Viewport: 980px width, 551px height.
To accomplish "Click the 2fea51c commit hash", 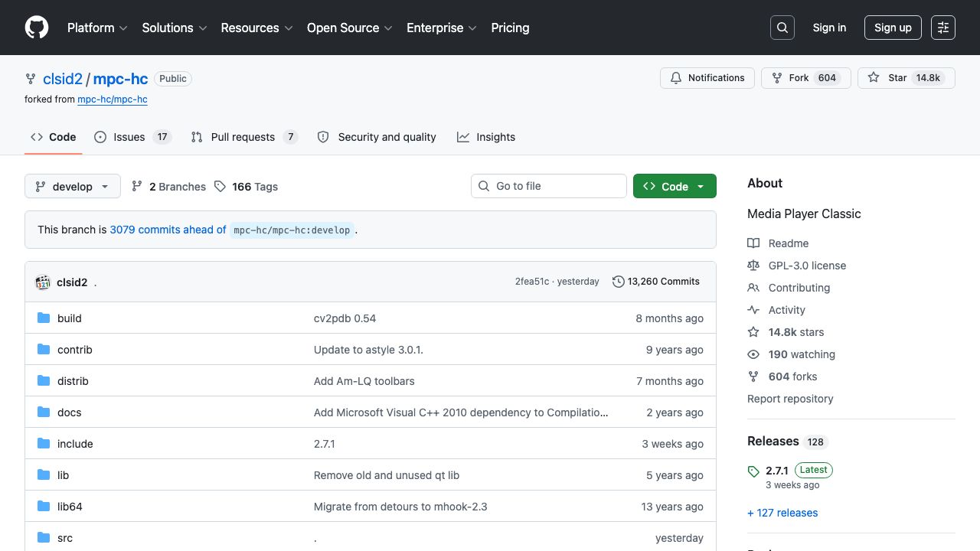I will (532, 282).
